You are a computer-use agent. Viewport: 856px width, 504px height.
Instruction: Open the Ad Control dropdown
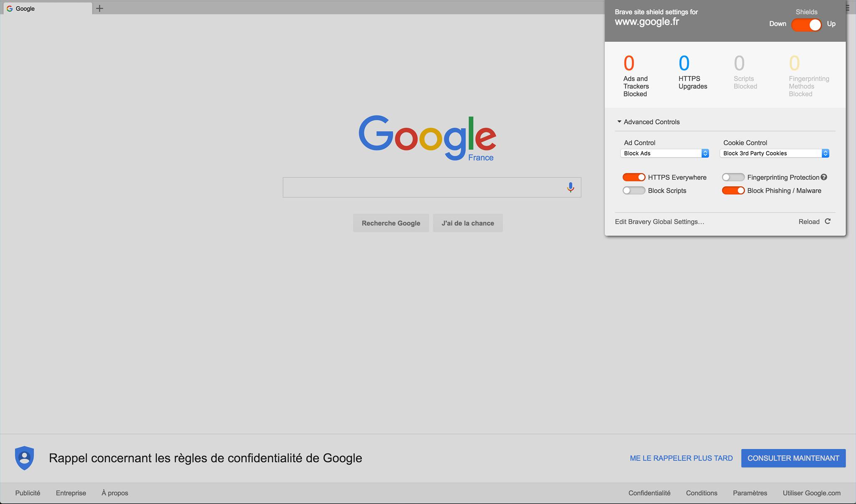pos(664,153)
